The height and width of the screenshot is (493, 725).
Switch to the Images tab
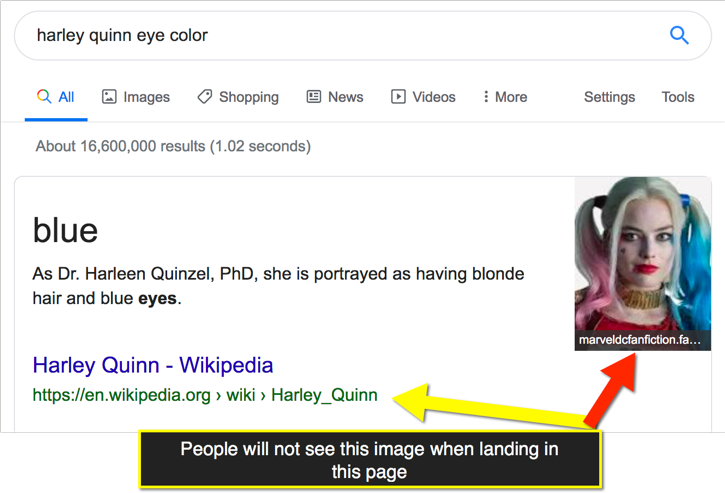click(x=136, y=97)
